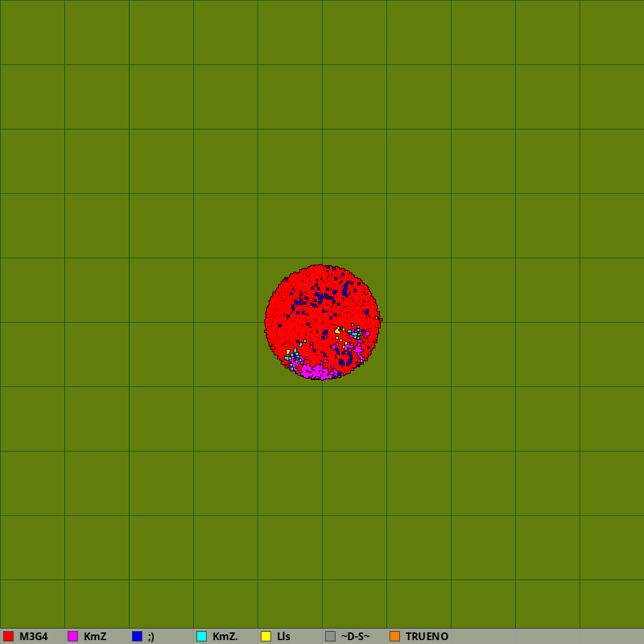Select the Lls player label
644x644 pixels.
point(283,637)
